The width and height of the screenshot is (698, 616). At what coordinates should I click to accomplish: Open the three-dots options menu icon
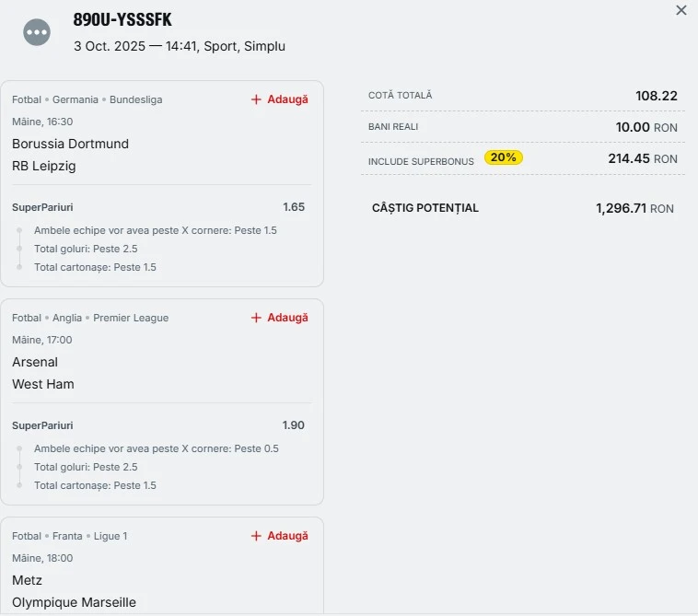[x=37, y=32]
